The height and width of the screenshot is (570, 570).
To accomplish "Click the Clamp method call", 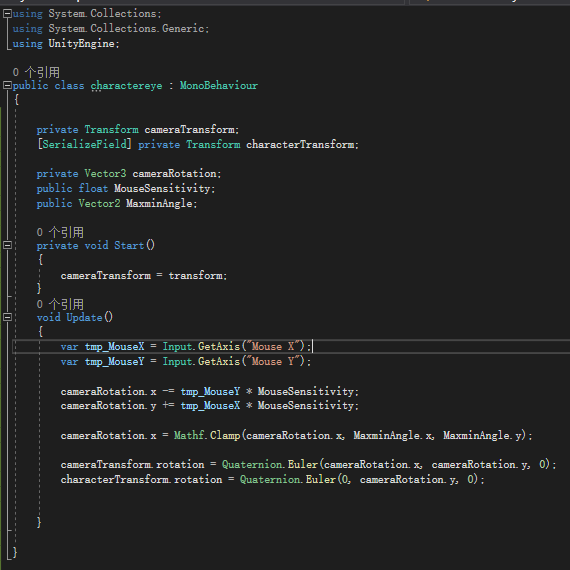I will [225, 435].
